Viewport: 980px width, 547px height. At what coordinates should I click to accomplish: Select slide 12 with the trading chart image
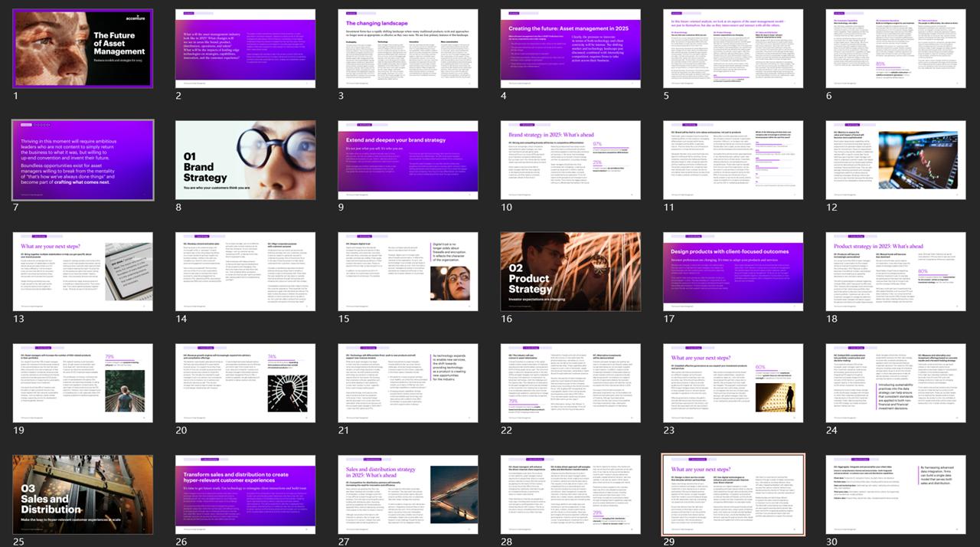point(896,160)
